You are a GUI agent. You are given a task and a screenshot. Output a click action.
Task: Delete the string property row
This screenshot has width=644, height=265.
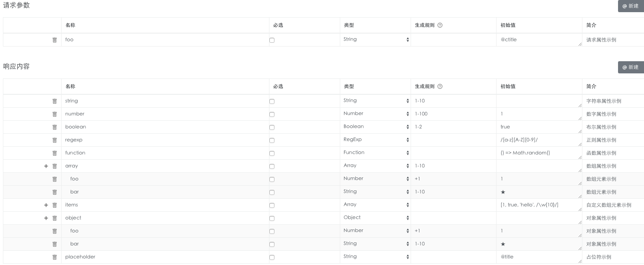coord(54,101)
